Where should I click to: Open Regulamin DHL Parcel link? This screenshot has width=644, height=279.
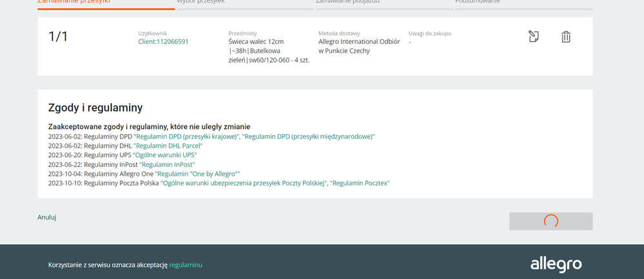pos(168,146)
